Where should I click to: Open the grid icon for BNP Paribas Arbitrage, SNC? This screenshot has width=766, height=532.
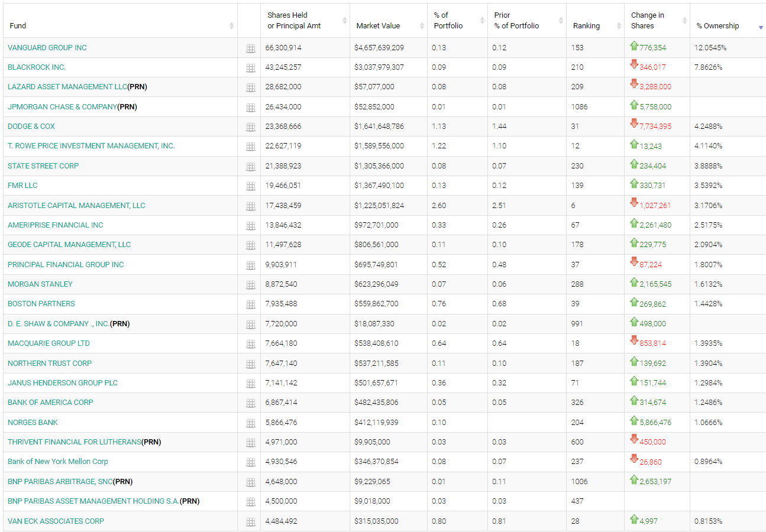(x=250, y=482)
